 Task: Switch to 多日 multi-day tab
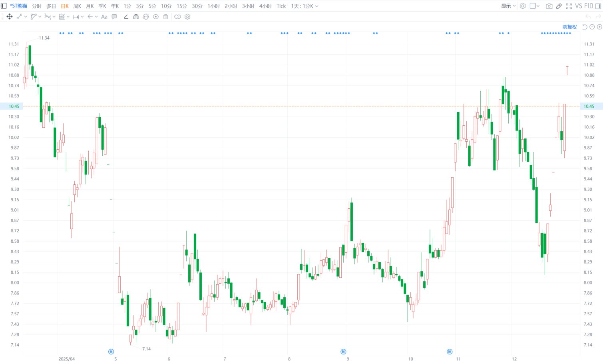click(x=51, y=6)
